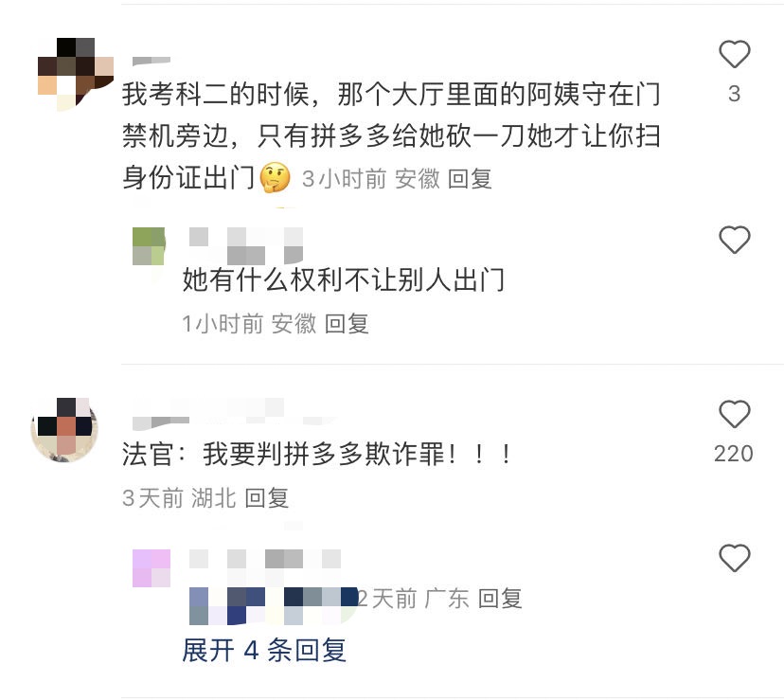The width and height of the screenshot is (784, 700).
Task: Open the first commenter's pixelated avatar
Action: pyautogui.click(x=76, y=74)
